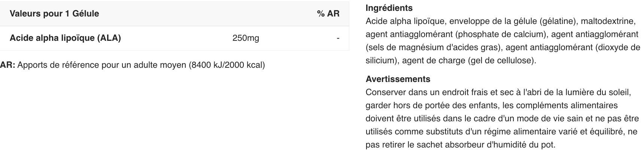Click the "% AR" column header
Viewport: 644px width, 155px height.
328,14
